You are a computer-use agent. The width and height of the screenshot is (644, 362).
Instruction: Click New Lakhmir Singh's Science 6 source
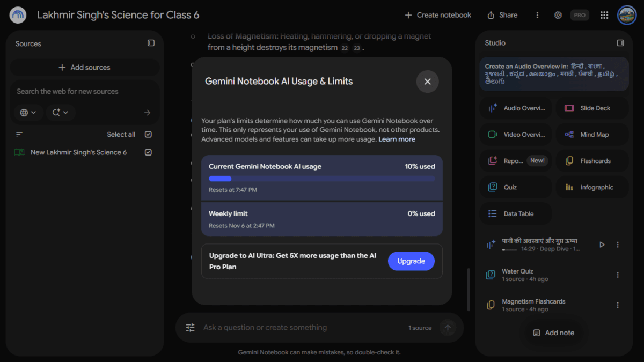tap(78, 152)
